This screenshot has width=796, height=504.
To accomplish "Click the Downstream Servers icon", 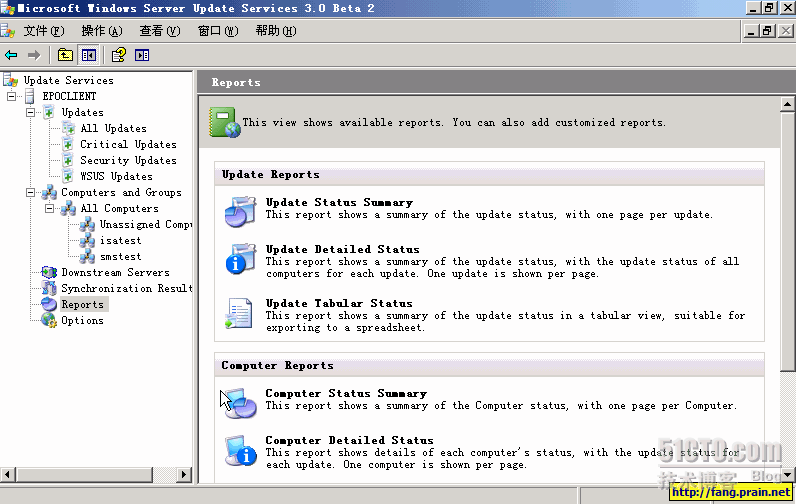I will (49, 272).
